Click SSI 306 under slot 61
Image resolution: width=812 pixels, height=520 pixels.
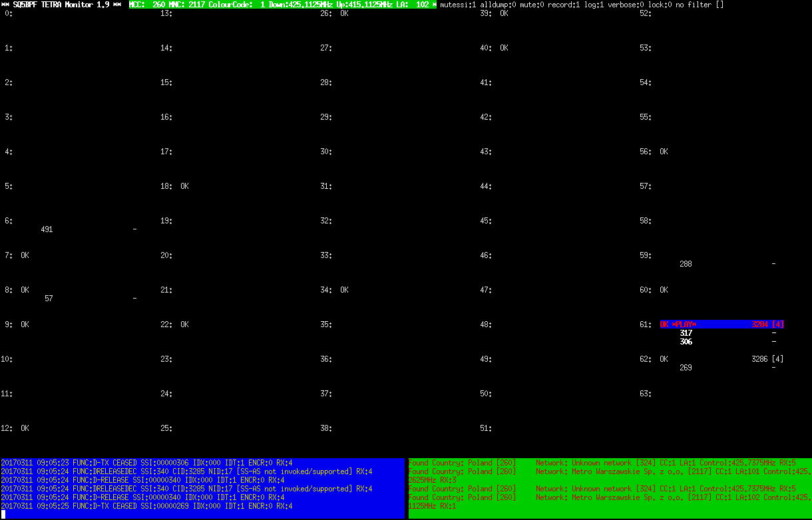coord(686,342)
